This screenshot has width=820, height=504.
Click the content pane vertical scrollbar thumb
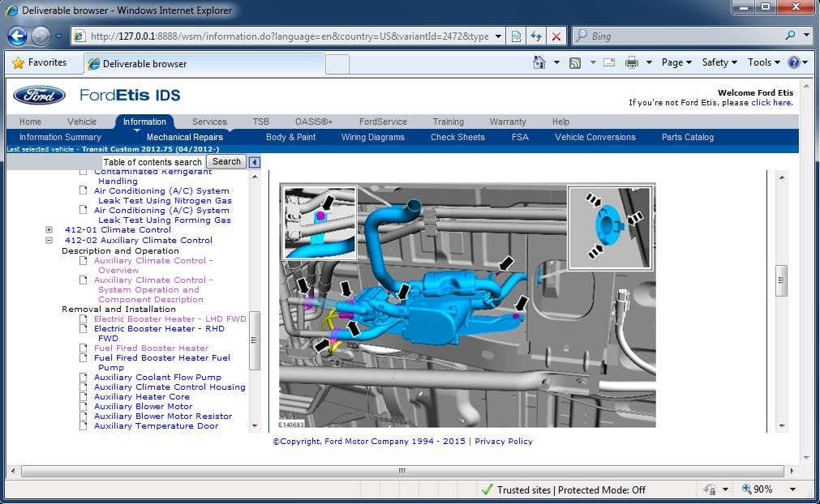pyautogui.click(x=781, y=280)
